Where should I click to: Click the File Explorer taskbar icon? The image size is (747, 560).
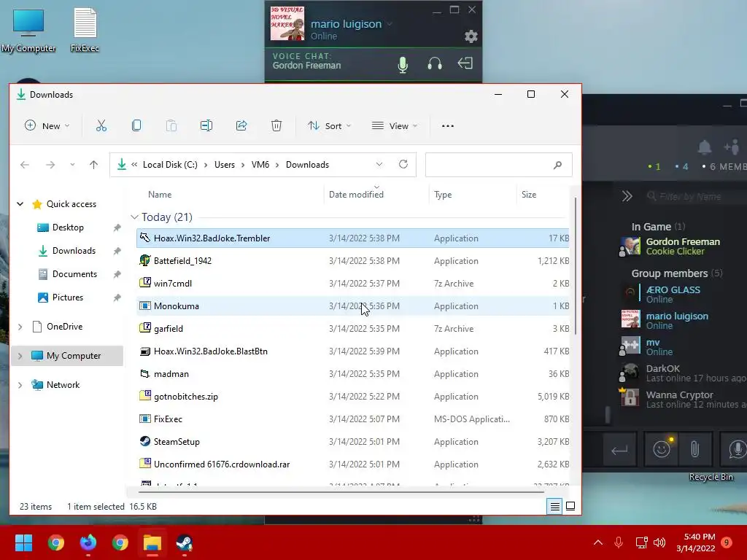click(x=152, y=542)
